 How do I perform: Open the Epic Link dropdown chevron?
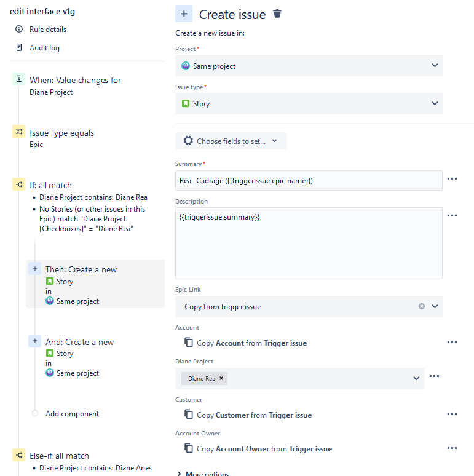[435, 306]
